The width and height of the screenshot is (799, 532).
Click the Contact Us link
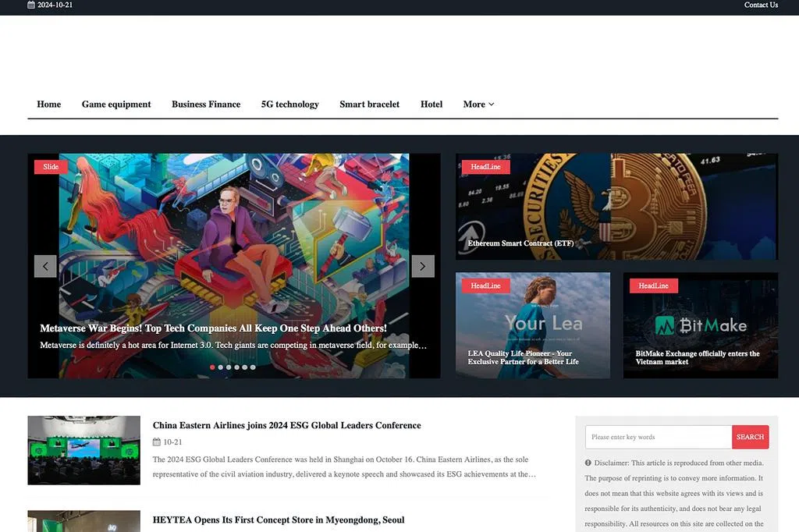pyautogui.click(x=760, y=5)
